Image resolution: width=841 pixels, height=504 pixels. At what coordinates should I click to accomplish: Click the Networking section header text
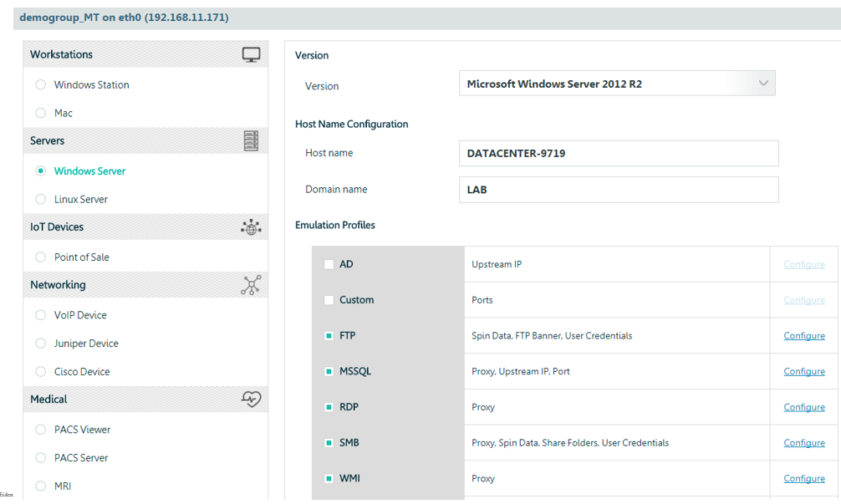pos(58,285)
